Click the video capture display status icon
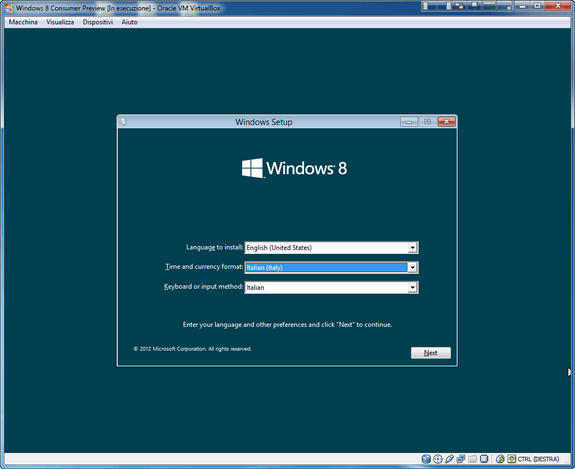Viewport: 575px width, 469px height. (x=484, y=459)
